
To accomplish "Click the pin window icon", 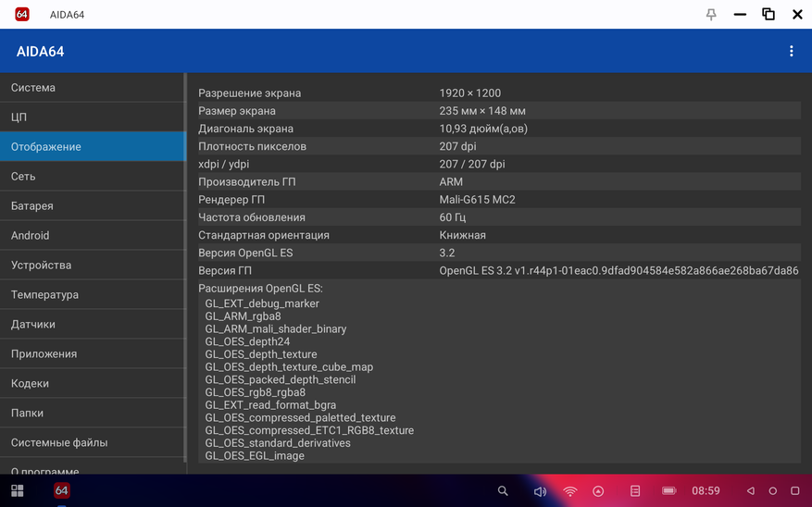I will [x=711, y=15].
